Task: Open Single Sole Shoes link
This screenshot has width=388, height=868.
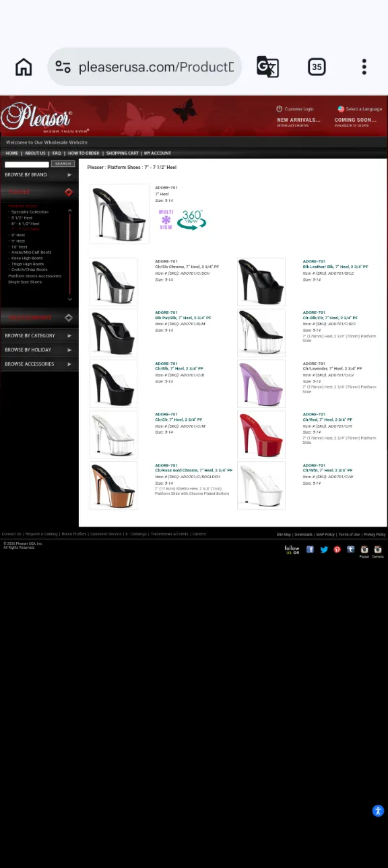Action: [x=25, y=281]
